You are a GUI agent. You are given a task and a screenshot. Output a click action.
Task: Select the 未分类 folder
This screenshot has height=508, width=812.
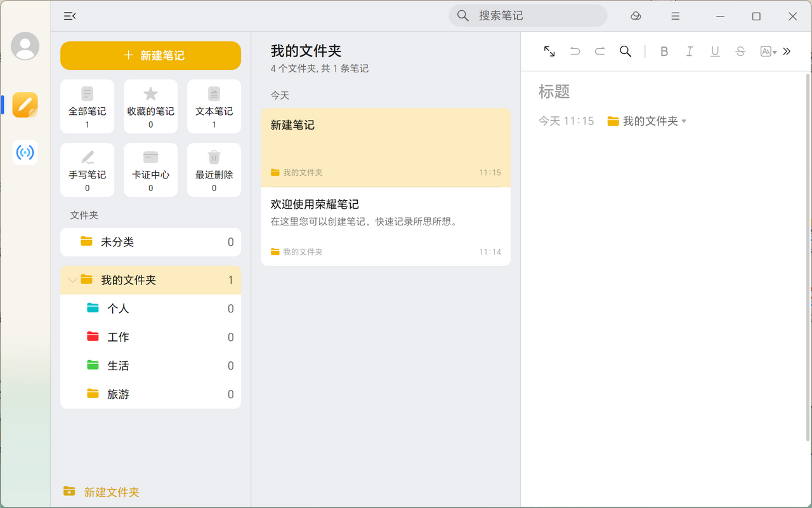150,242
